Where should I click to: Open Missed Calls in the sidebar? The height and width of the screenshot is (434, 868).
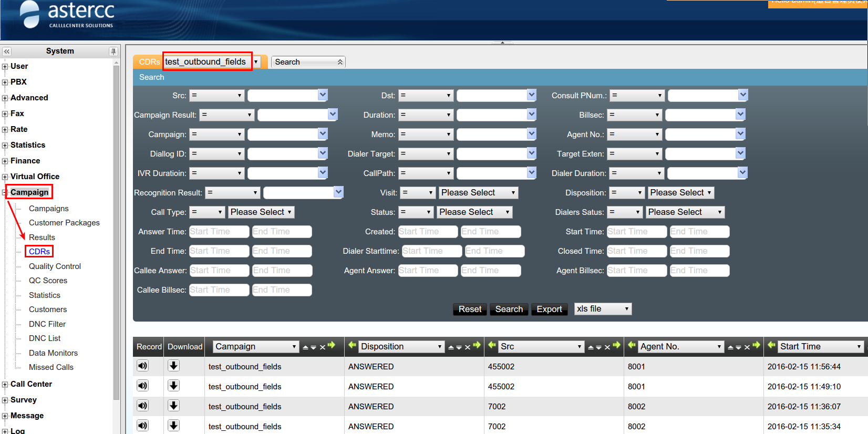click(51, 367)
